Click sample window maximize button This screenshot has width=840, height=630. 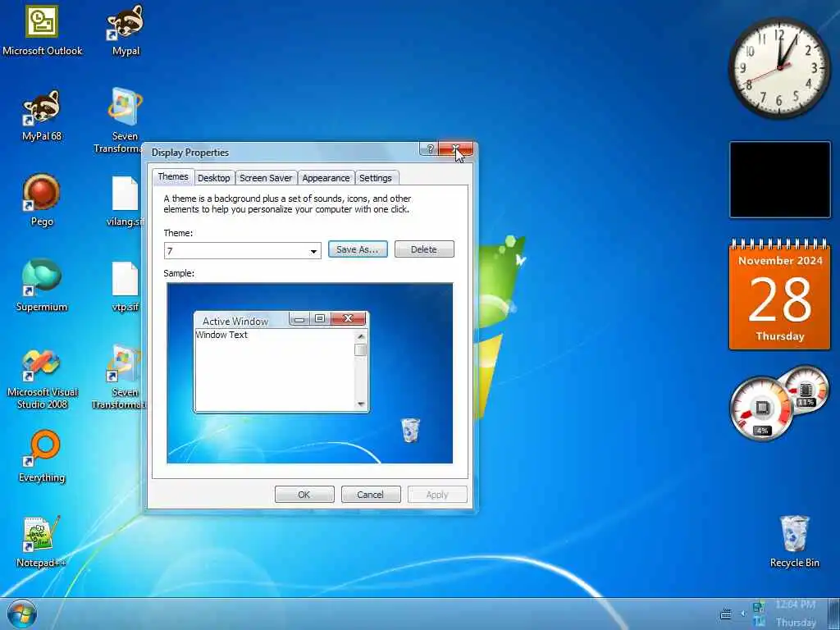(320, 319)
